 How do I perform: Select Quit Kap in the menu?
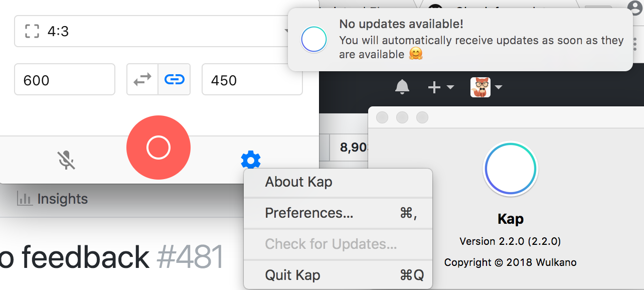pyautogui.click(x=338, y=275)
